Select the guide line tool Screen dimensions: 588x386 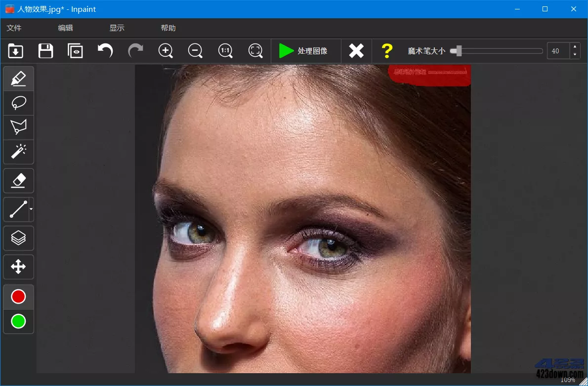16,209
